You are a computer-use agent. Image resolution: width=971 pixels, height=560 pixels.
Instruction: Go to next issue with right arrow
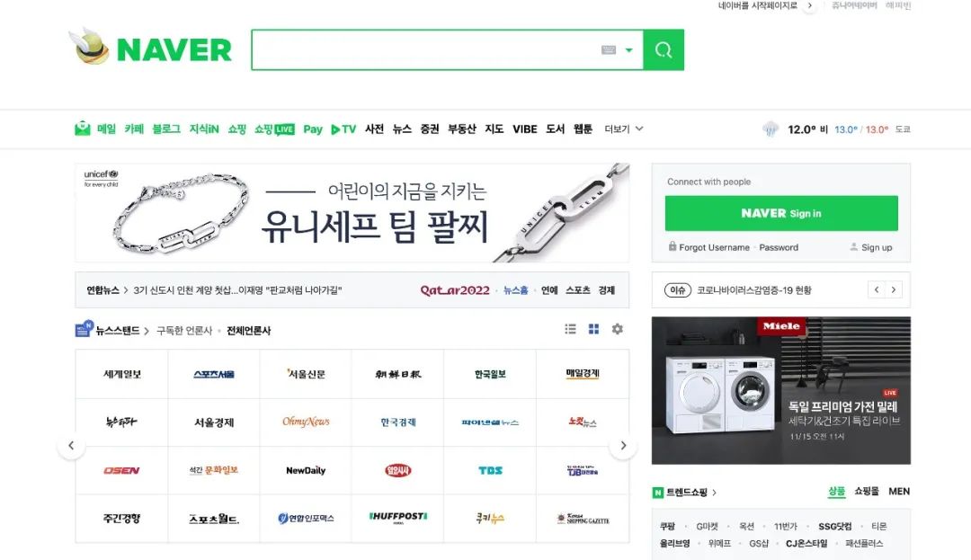point(894,289)
